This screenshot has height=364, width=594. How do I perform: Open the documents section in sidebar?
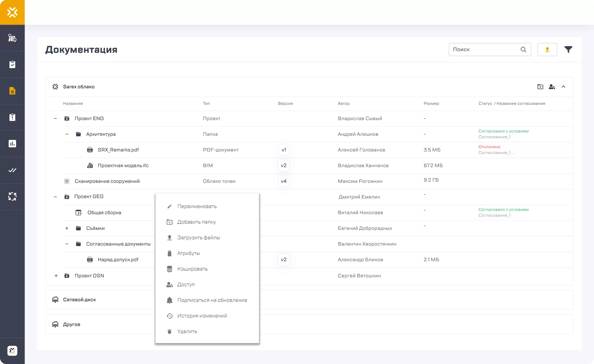click(12, 91)
